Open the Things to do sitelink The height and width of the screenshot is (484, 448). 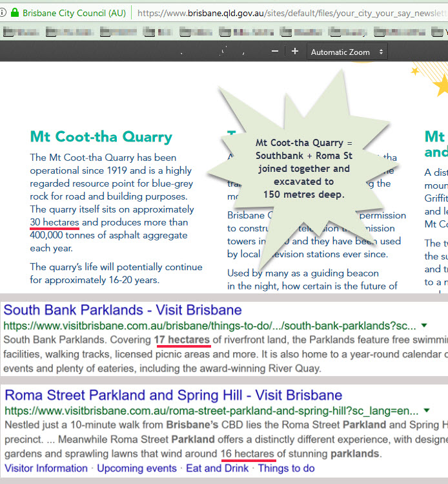point(287,468)
